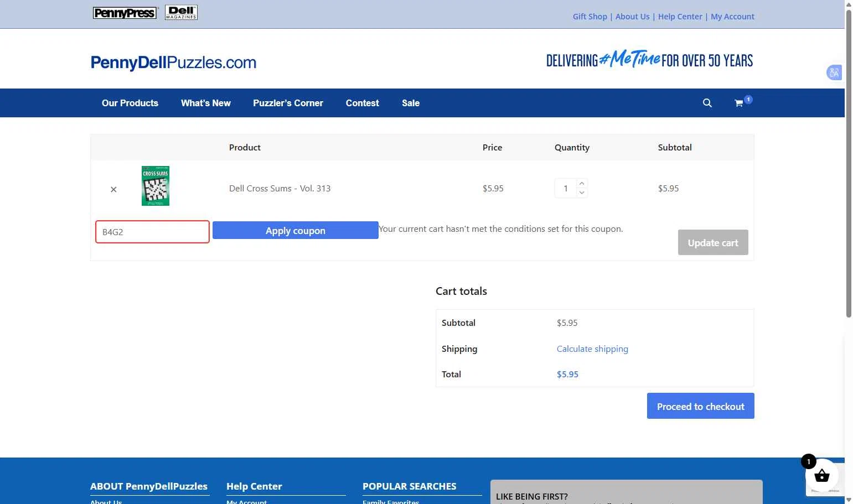Go to PennyDellPuzzles.com home logo
Viewport: 853px width, 504px height.
pyautogui.click(x=173, y=63)
